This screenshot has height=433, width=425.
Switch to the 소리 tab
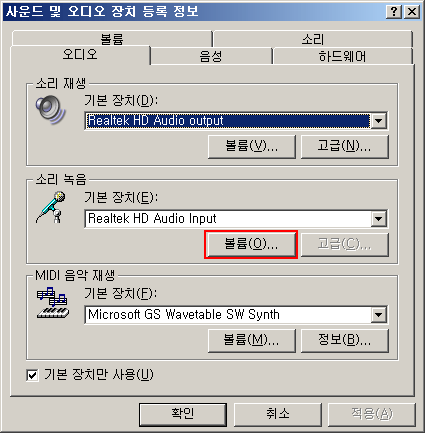coord(313,39)
